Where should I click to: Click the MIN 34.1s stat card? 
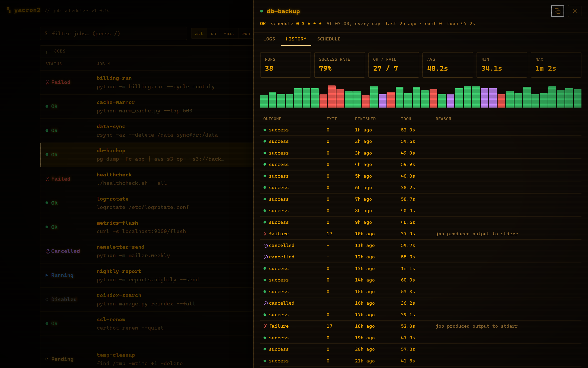(x=502, y=65)
